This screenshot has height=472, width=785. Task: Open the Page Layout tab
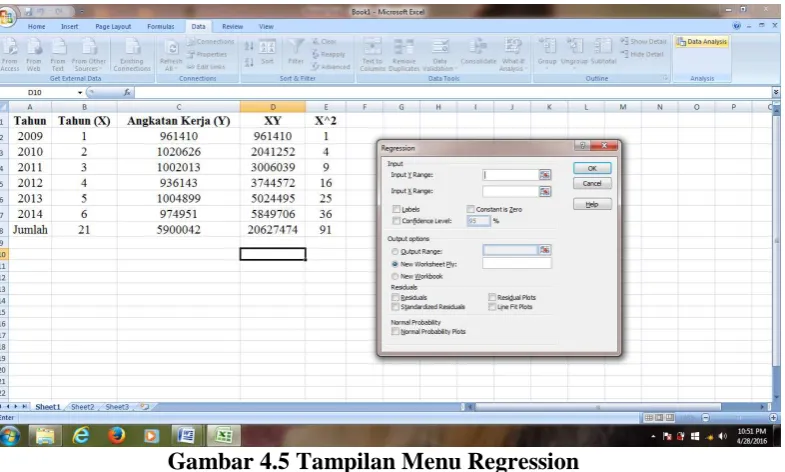(113, 27)
